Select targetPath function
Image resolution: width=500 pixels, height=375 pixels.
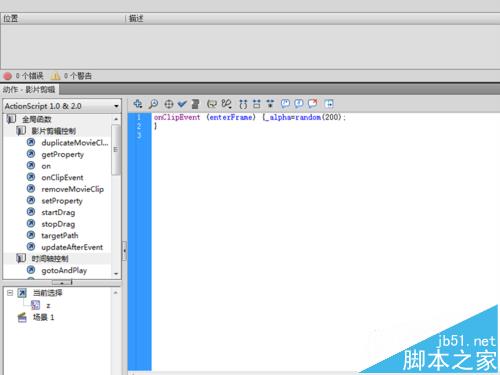[60, 236]
